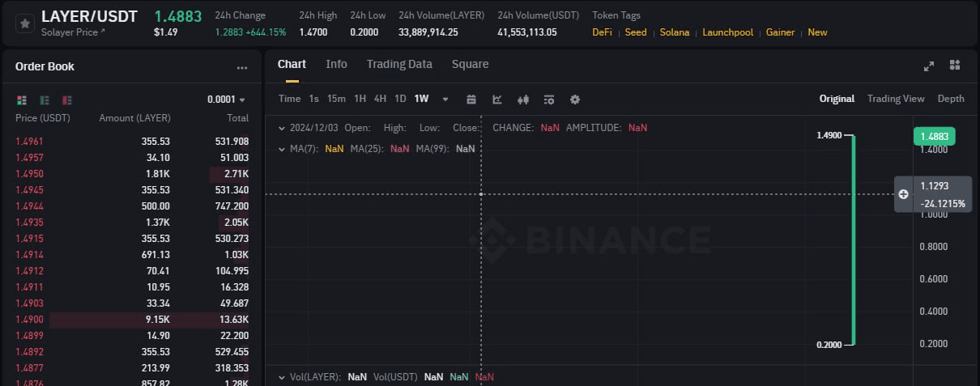Screen dimensions: 980x386
Task: Select the 1.4944 ask price row
Action: [132, 206]
